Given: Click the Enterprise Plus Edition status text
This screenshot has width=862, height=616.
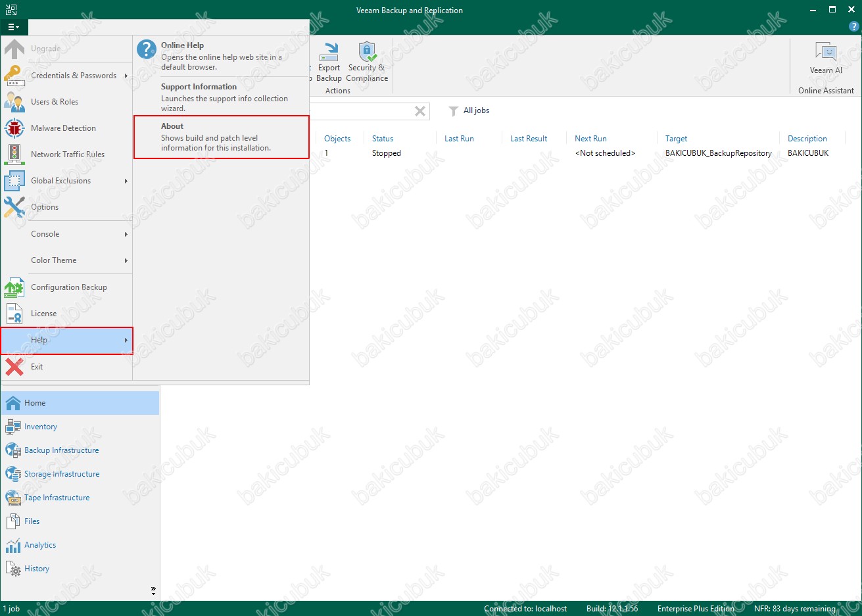Looking at the screenshot, I should 696,609.
